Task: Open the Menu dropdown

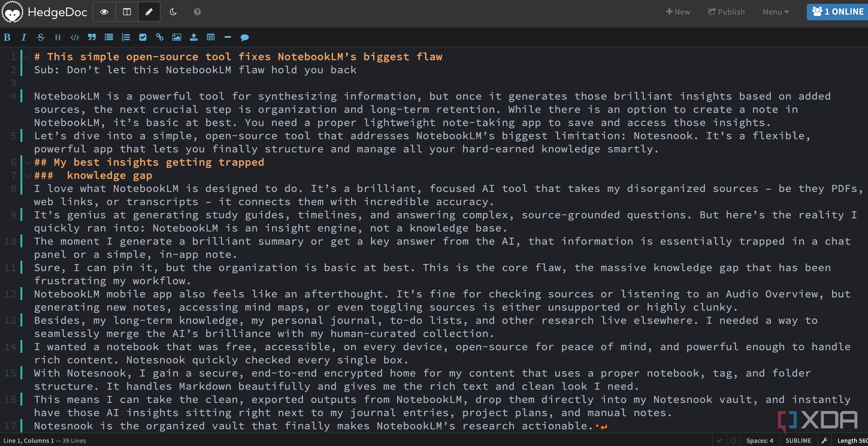Action: point(775,12)
